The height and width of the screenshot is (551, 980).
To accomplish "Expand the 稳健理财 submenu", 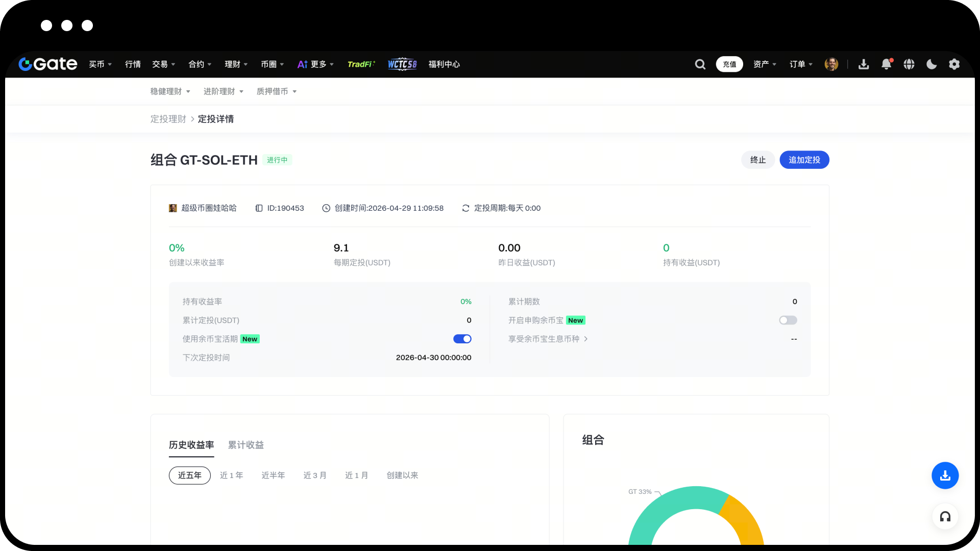I will 170,91.
